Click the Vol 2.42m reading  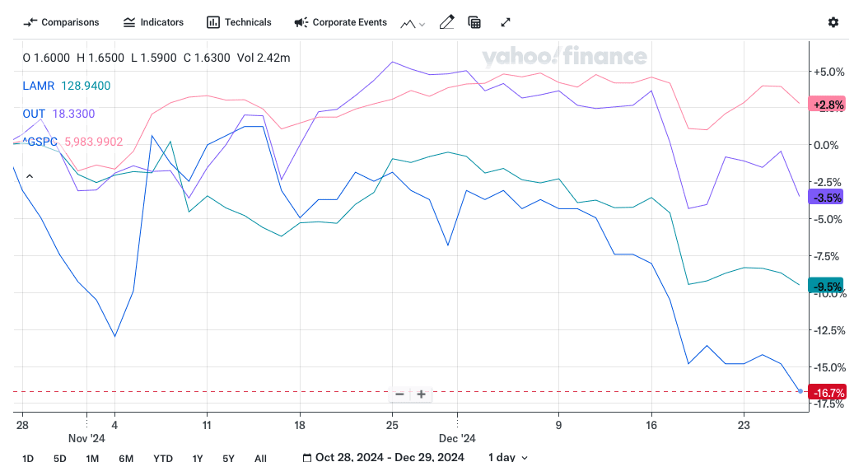[x=264, y=58]
